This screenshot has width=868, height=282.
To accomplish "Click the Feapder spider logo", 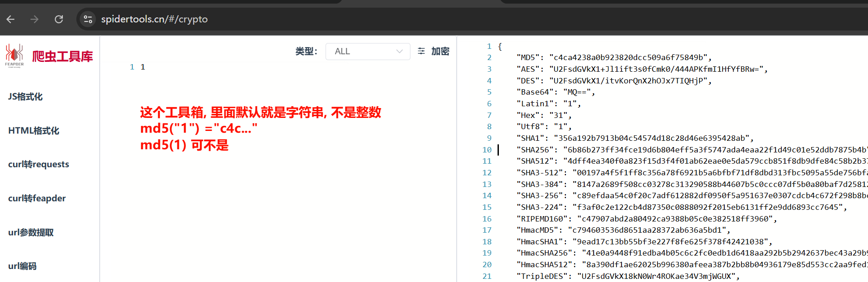I will coord(14,55).
